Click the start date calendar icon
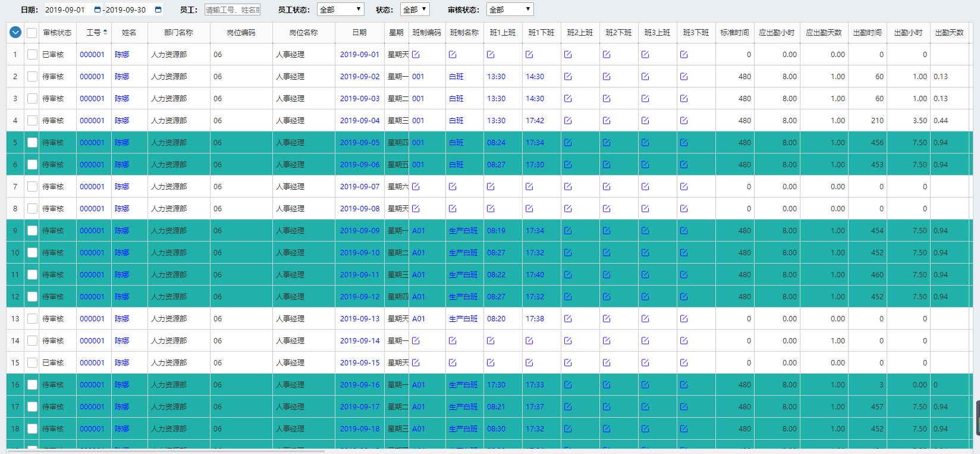The height and width of the screenshot is (454, 980). [x=98, y=10]
